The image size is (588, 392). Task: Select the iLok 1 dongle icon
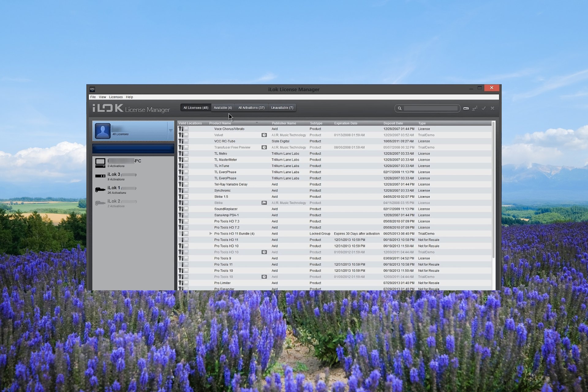click(x=100, y=190)
